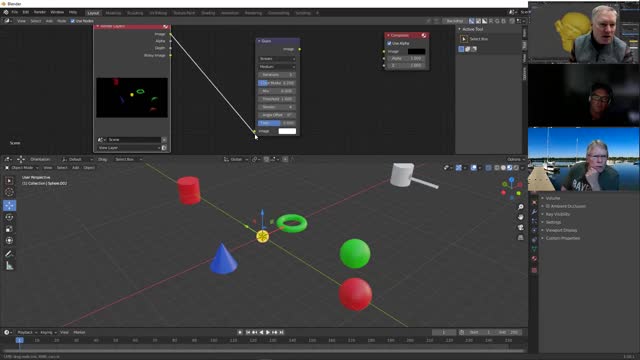640x360 pixels.
Task: Toggle Use Nodes checkbox
Action: click(73, 21)
